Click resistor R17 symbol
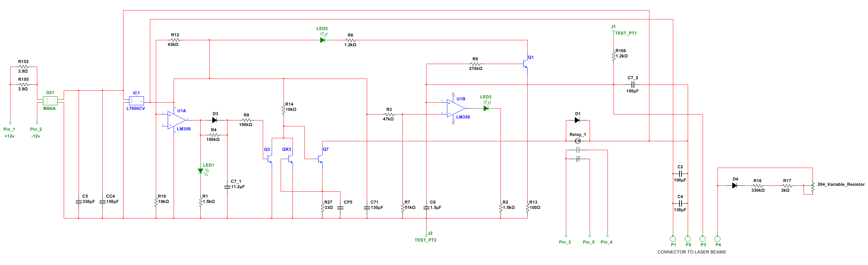 787,185
